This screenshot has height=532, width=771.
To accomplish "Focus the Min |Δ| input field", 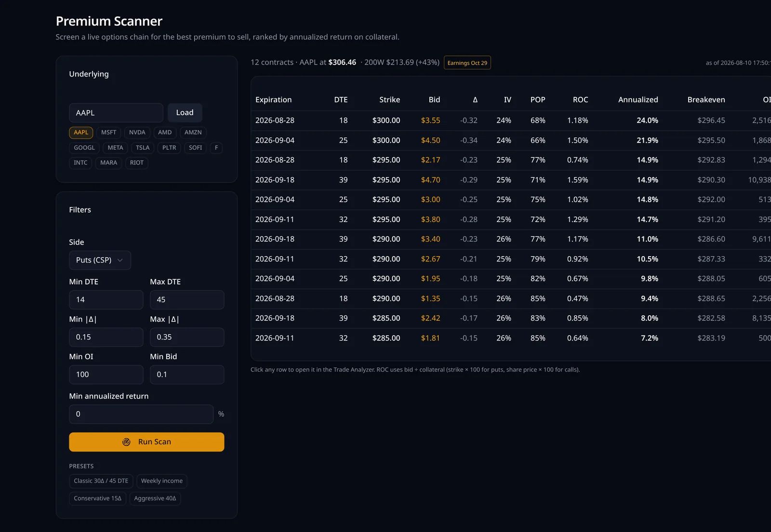I will tap(106, 337).
